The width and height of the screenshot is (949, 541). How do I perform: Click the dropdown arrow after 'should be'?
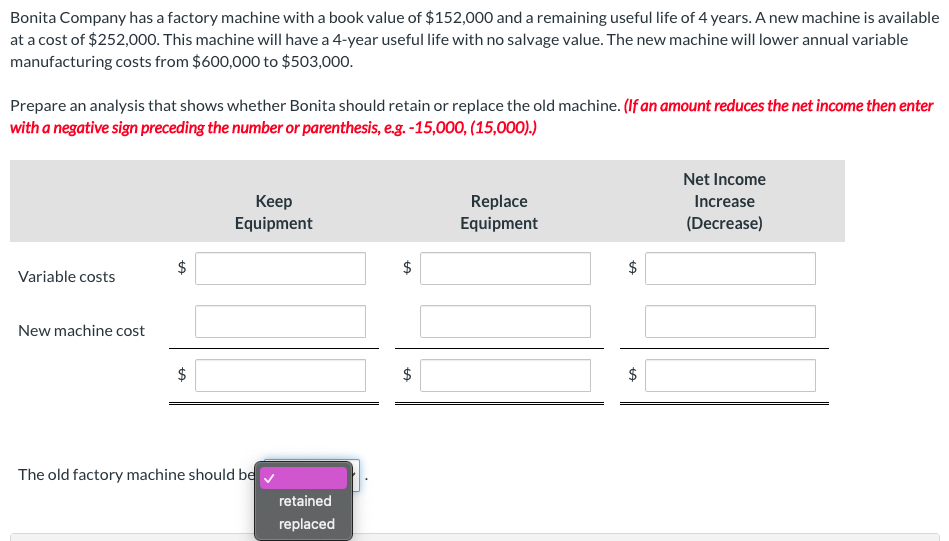pos(355,476)
